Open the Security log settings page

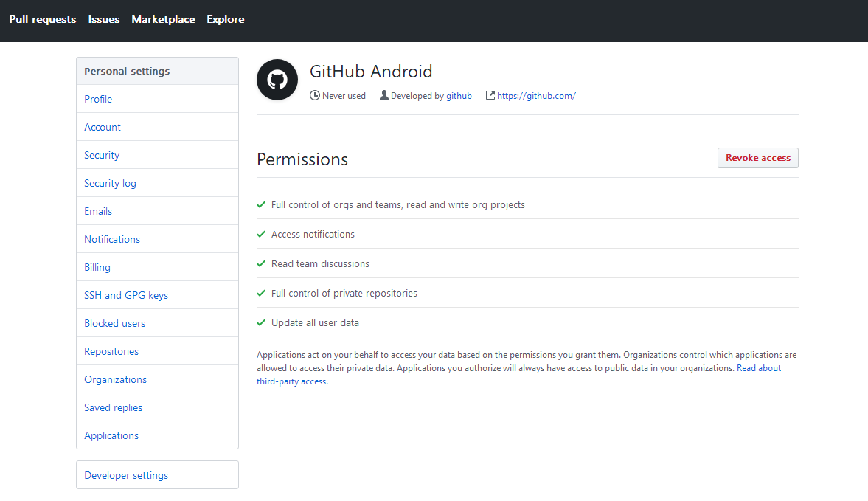click(x=111, y=183)
